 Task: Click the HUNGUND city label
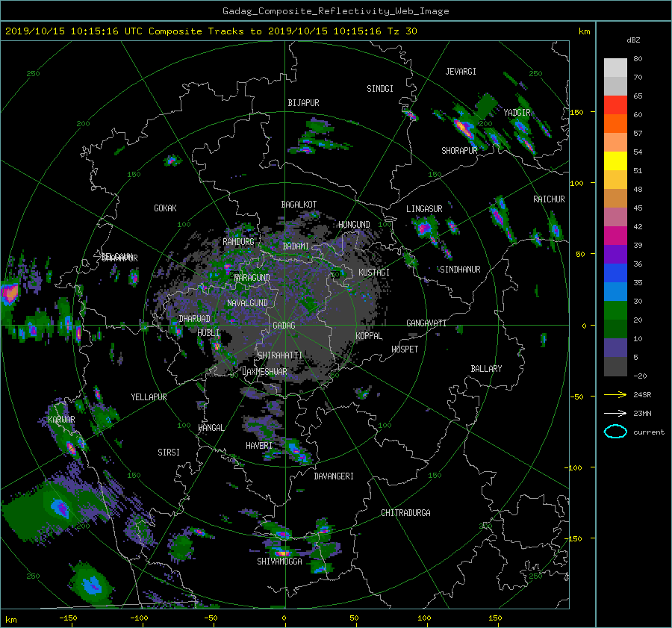354,225
